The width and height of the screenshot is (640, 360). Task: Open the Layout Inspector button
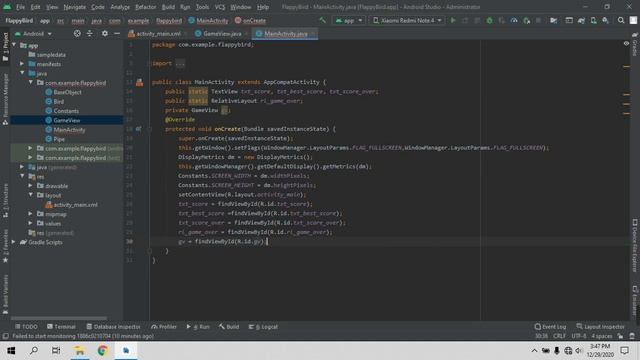(x=600, y=327)
